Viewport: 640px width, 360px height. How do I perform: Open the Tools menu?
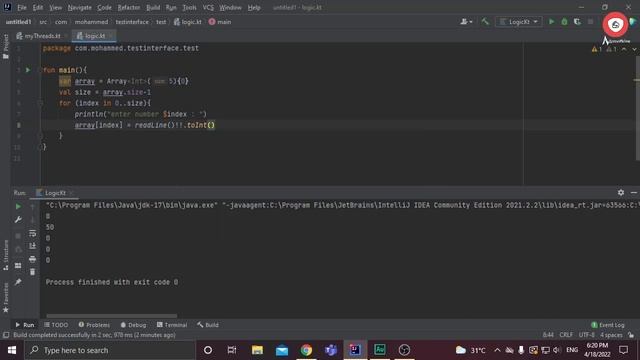coord(189,7)
